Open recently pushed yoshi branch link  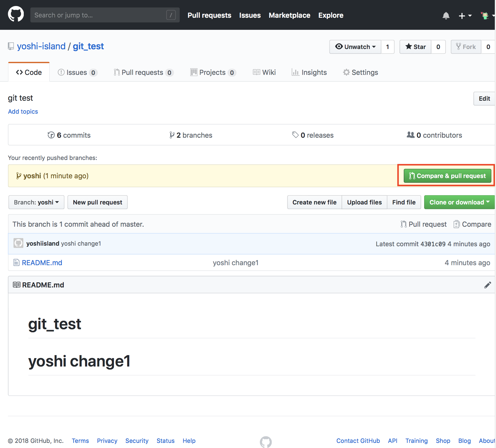click(32, 176)
